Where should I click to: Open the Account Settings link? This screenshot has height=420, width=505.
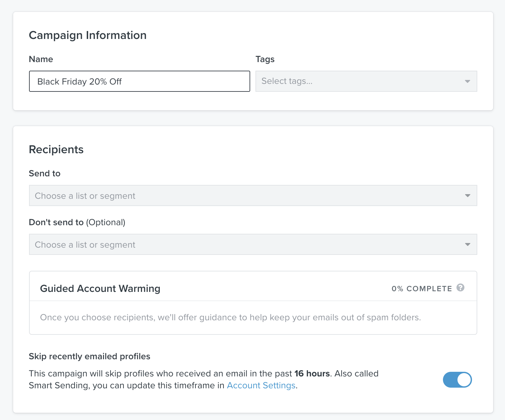click(261, 385)
